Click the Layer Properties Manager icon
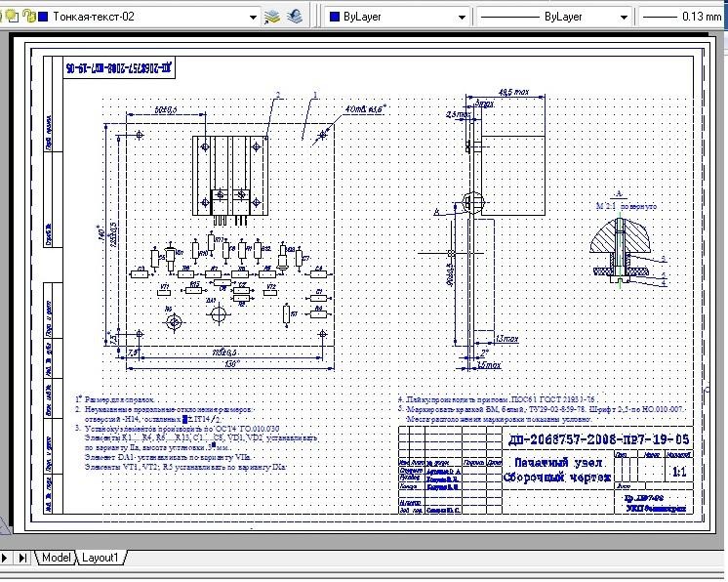 point(273,17)
